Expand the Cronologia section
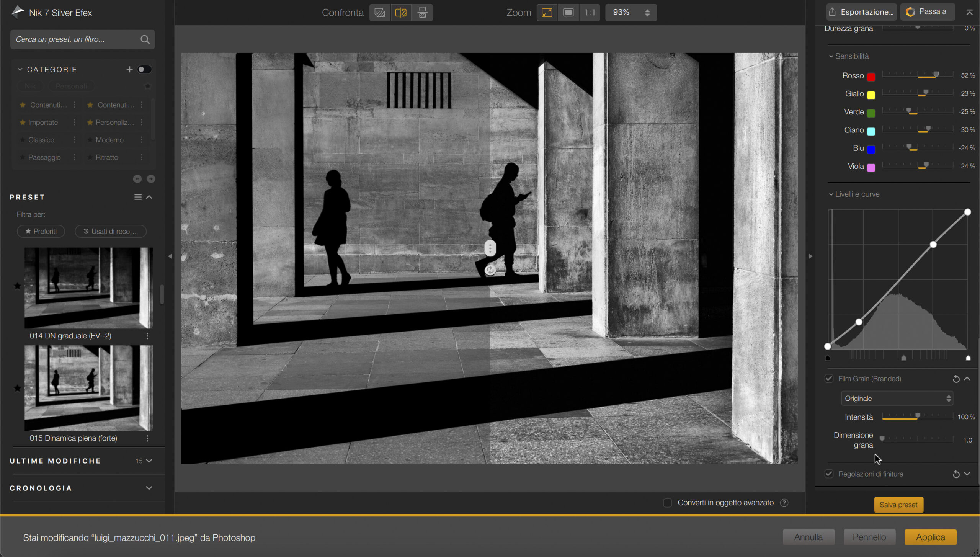This screenshot has height=557, width=980. (149, 488)
